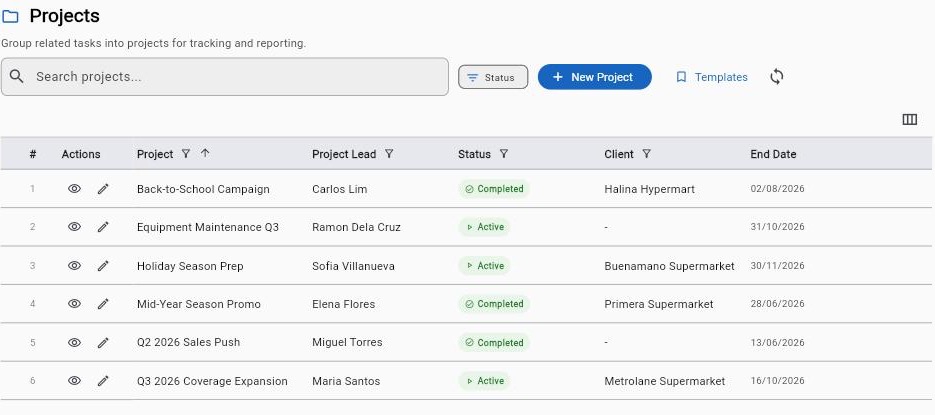
Task: Toggle the Project column sort arrow
Action: (205, 153)
